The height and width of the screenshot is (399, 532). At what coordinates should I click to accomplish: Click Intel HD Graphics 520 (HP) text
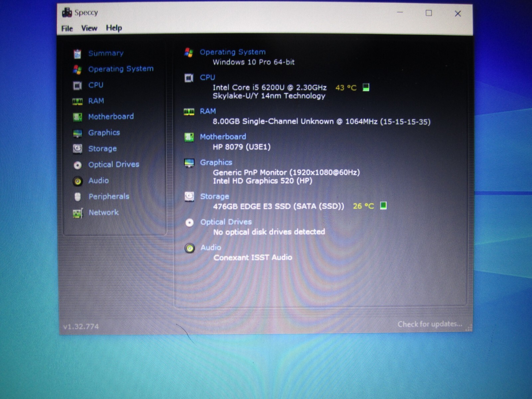click(x=263, y=181)
